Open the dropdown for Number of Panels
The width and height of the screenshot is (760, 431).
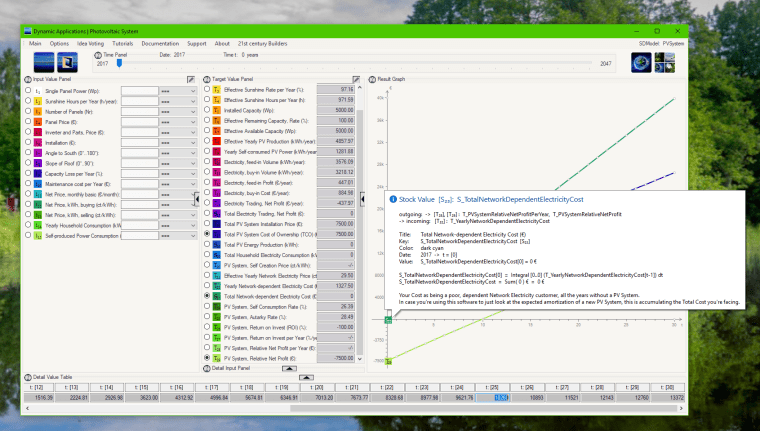pos(177,112)
